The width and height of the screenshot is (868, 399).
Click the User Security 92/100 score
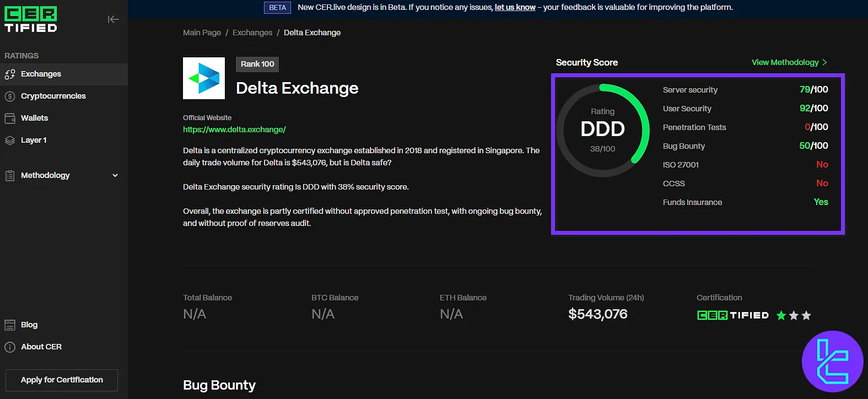[813, 109]
